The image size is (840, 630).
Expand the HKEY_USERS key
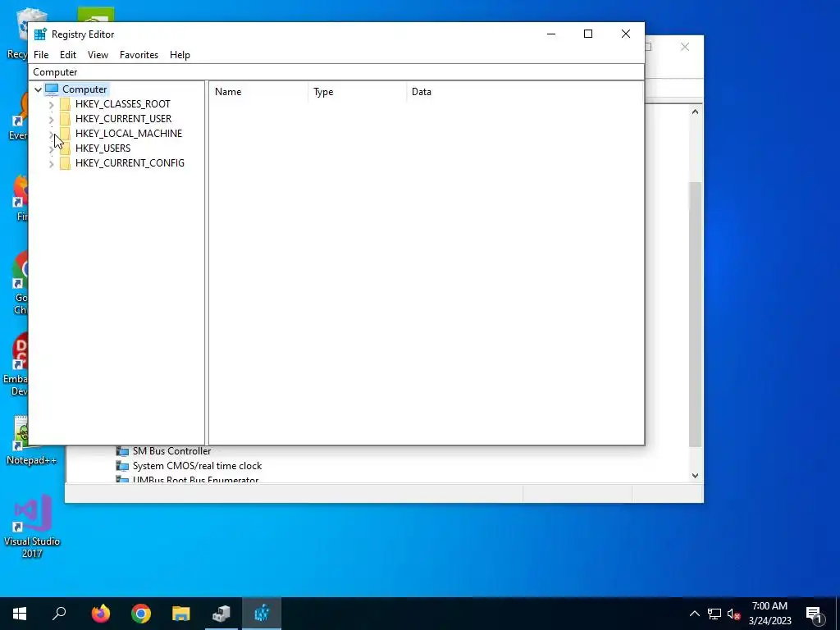(52, 149)
